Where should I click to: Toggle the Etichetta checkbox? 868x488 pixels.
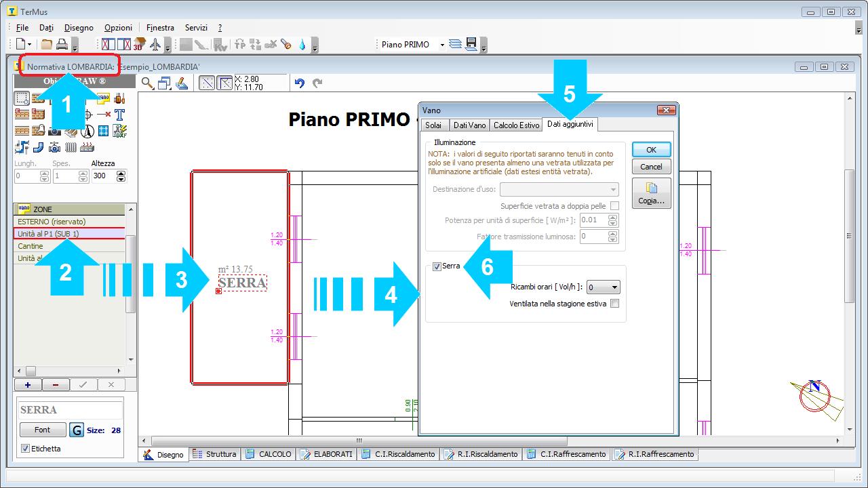(x=26, y=449)
